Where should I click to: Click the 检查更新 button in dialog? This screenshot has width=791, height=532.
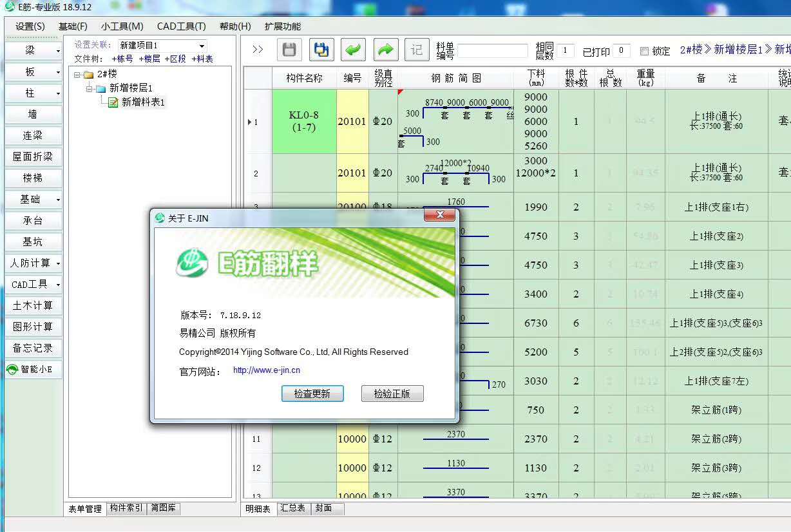pyautogui.click(x=312, y=394)
